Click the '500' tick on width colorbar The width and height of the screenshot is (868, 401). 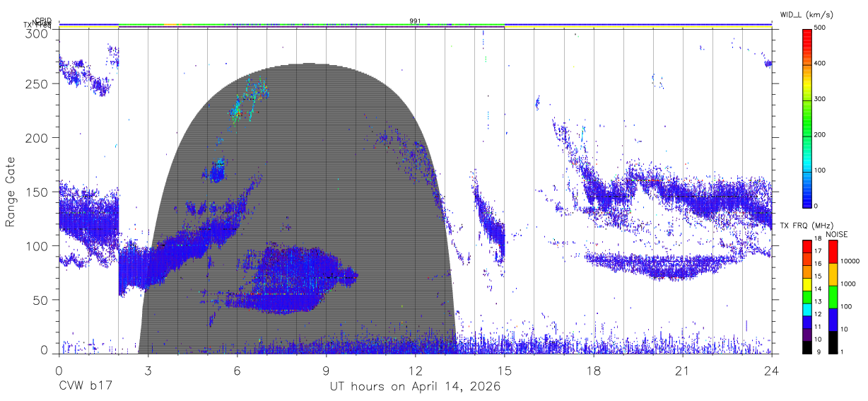click(820, 28)
